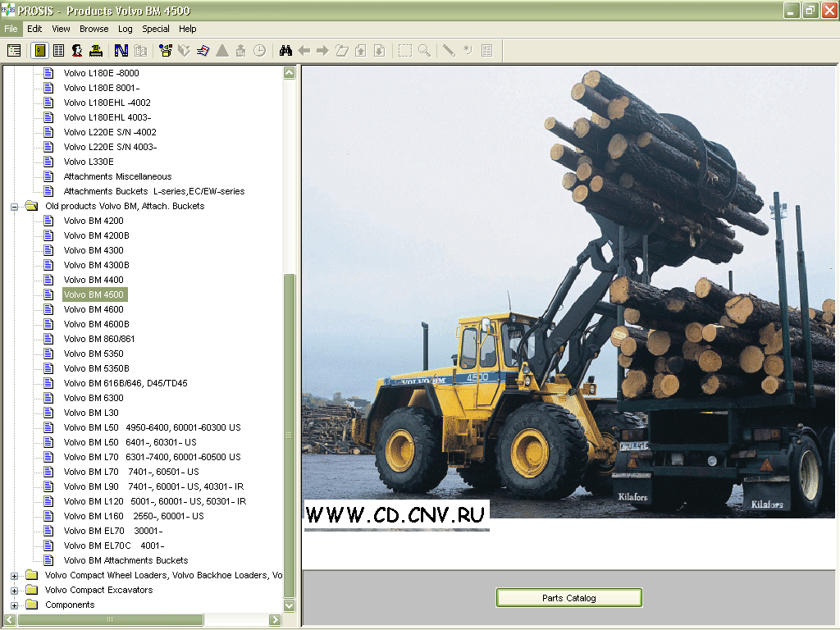Open the Browse menu

pos(94,29)
